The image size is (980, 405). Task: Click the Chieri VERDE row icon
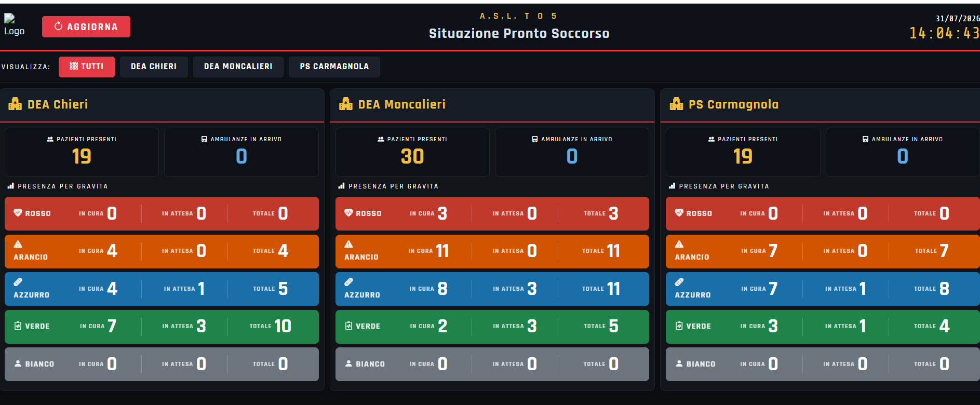pos(18,326)
